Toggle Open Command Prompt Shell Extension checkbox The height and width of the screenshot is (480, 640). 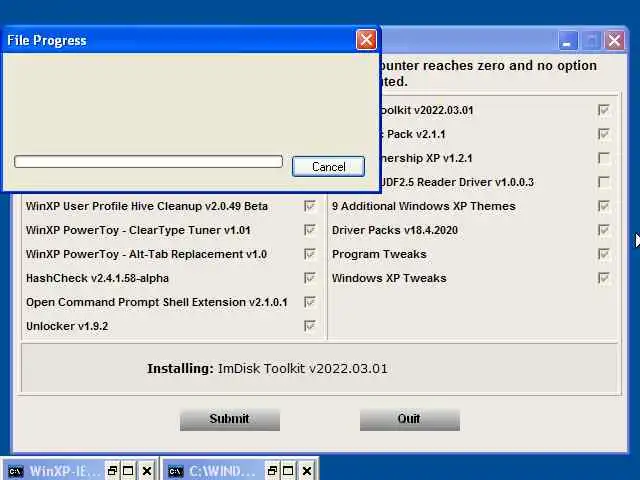click(310, 302)
